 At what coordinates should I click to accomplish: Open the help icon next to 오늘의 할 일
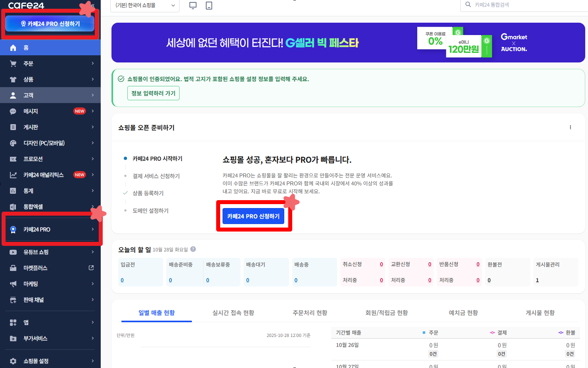193,249
